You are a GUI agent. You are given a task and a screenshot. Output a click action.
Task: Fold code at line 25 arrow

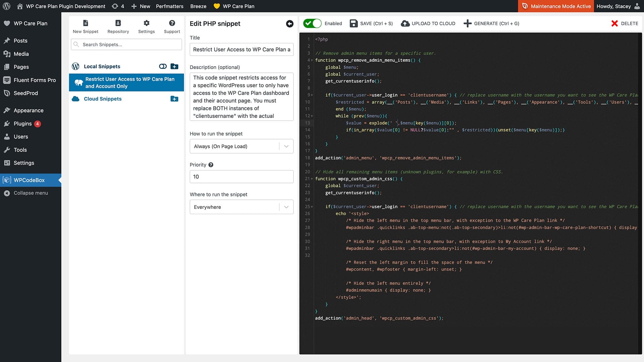click(312, 207)
